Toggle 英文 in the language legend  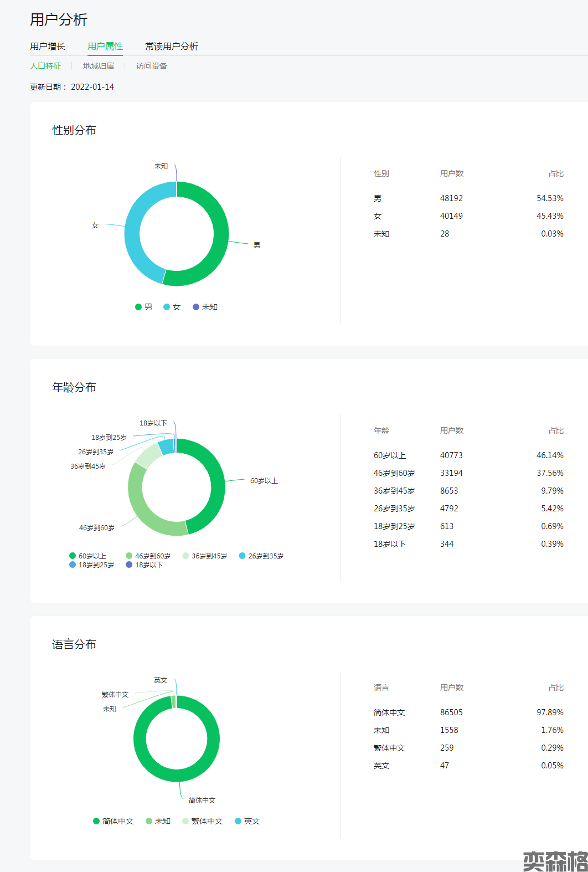point(247,821)
